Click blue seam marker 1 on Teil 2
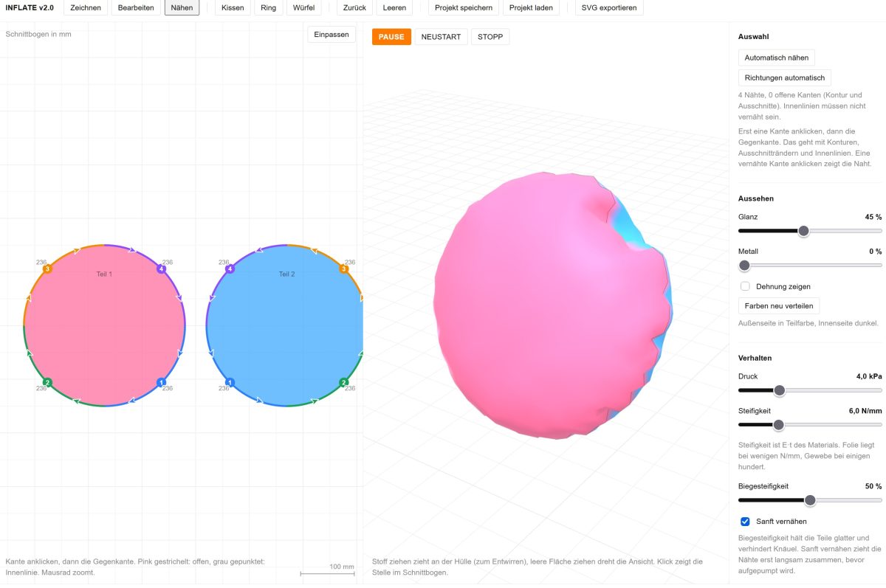This screenshot has height=588, width=886. pos(230,382)
